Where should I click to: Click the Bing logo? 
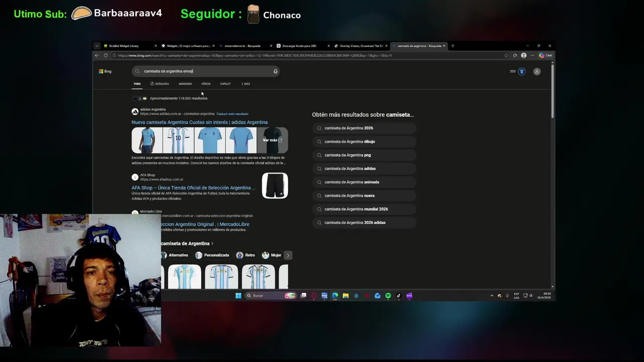coord(105,71)
